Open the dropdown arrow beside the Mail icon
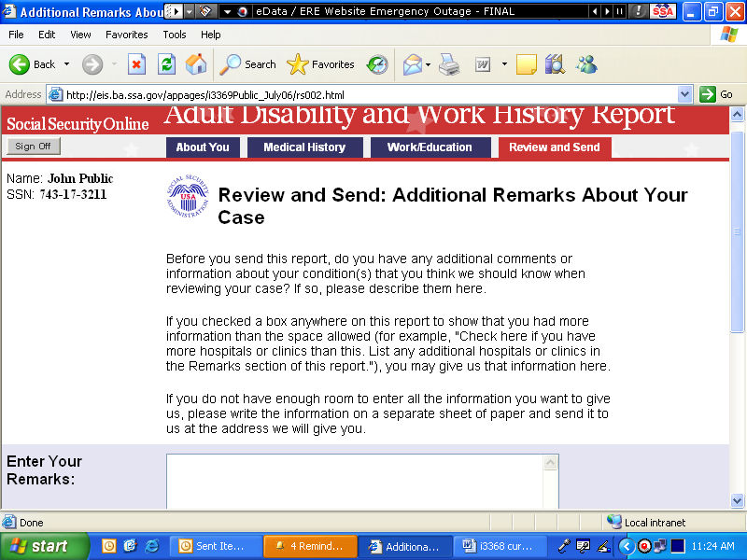The image size is (747, 560). (429, 64)
